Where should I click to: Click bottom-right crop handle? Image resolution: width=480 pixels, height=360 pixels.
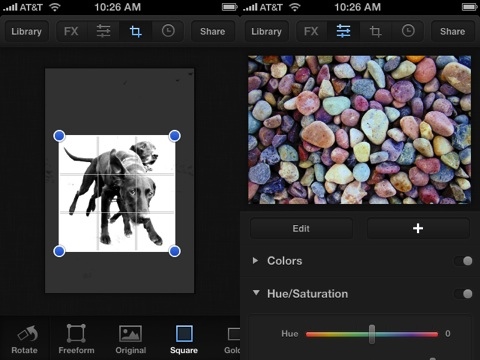pyautogui.click(x=175, y=251)
